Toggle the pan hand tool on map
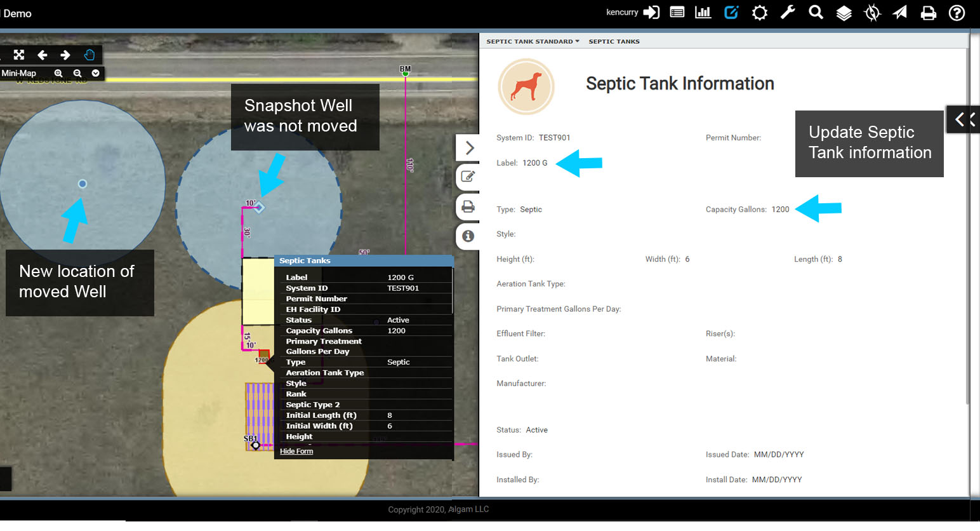This screenshot has height=531, width=980. click(89, 55)
